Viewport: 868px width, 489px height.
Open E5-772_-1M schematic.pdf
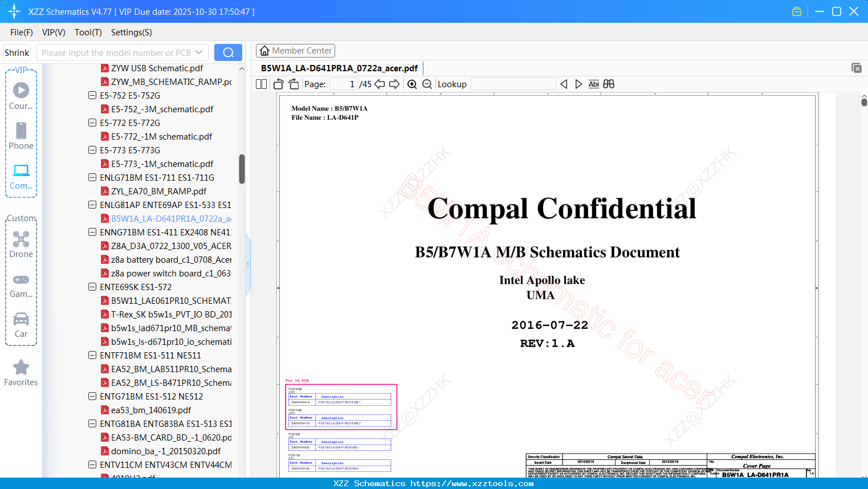pyautogui.click(x=161, y=136)
